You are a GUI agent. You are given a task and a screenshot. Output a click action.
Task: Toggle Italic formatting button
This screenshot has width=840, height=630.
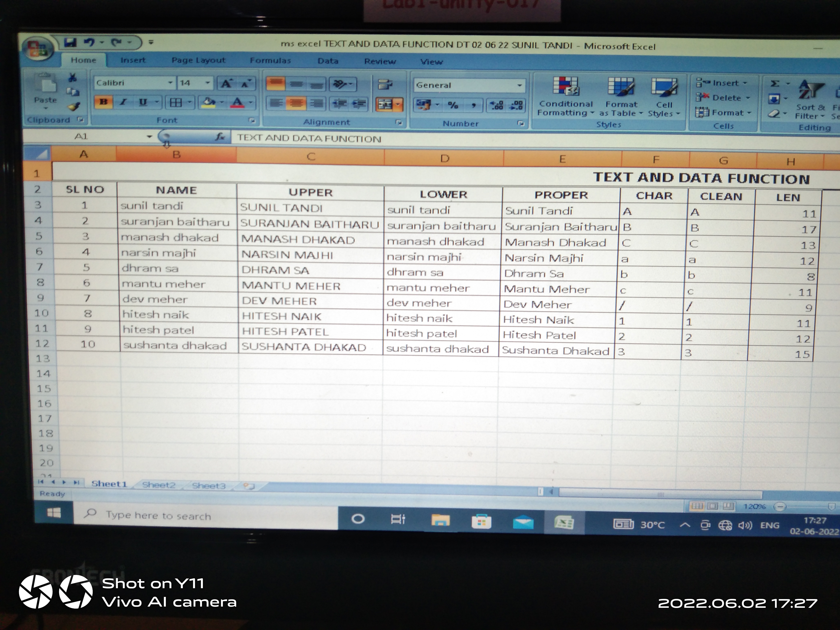pos(123,102)
